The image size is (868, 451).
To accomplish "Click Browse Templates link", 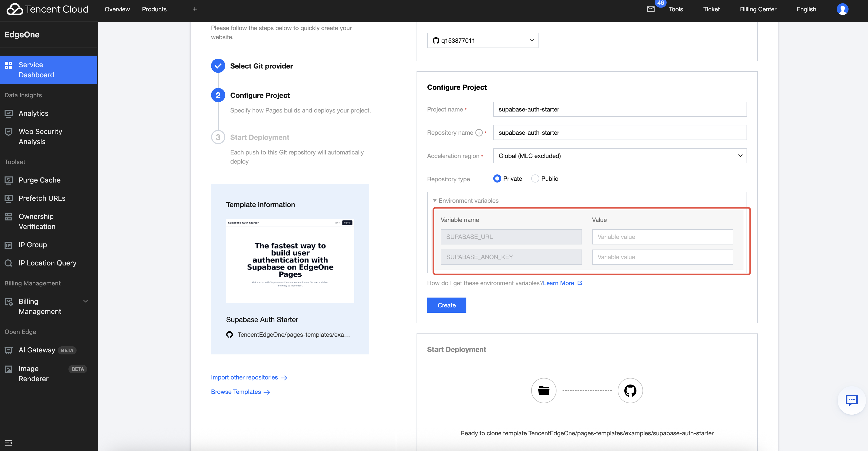I will pos(240,392).
